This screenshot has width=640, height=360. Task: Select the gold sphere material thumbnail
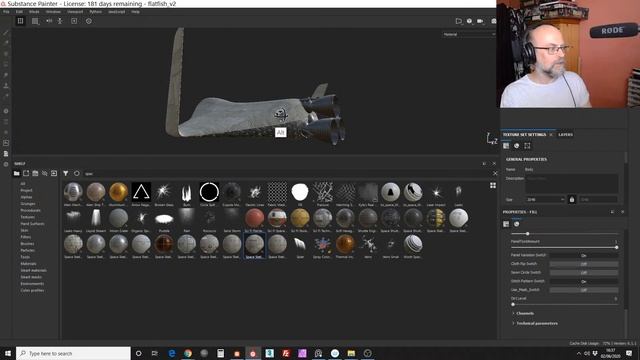[118, 192]
